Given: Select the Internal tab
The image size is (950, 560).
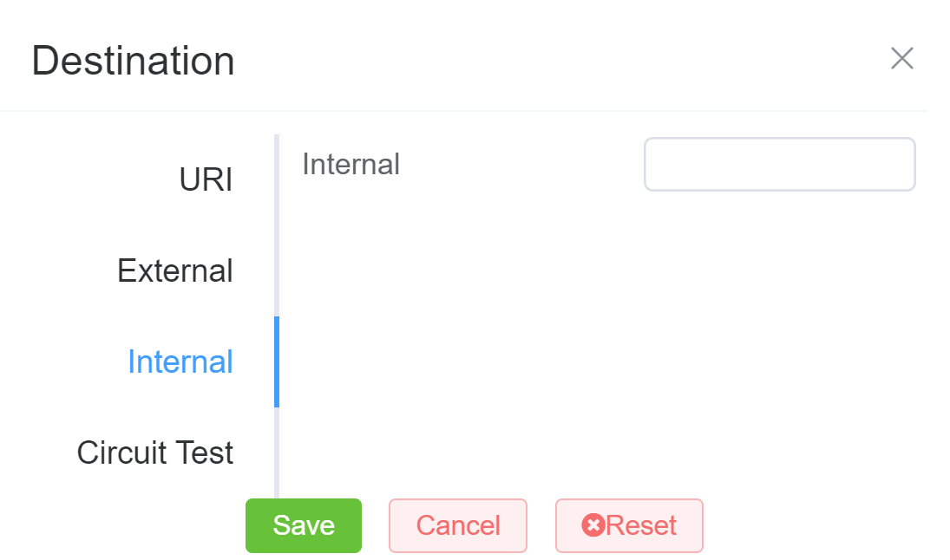Looking at the screenshot, I should [180, 361].
